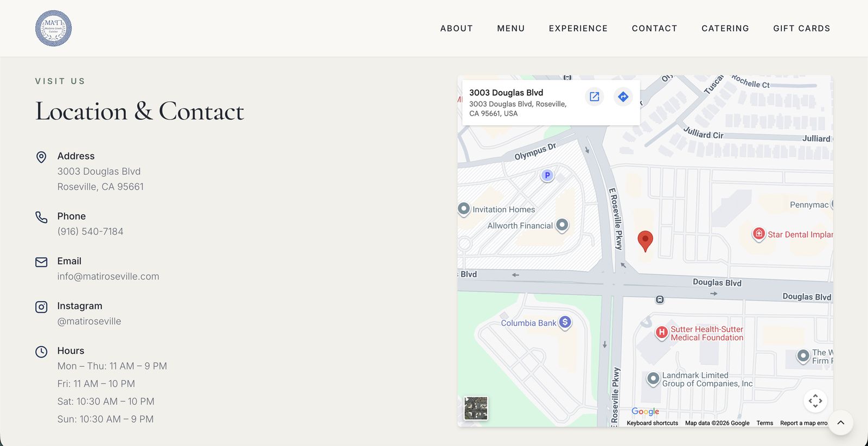Screen dimensions: 868x446
Task: Click the phone handset icon
Action: 41,217
